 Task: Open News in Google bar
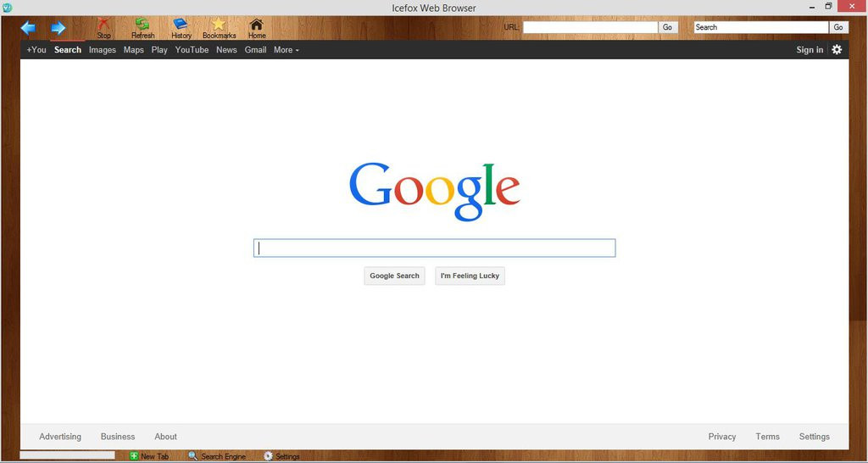[226, 50]
